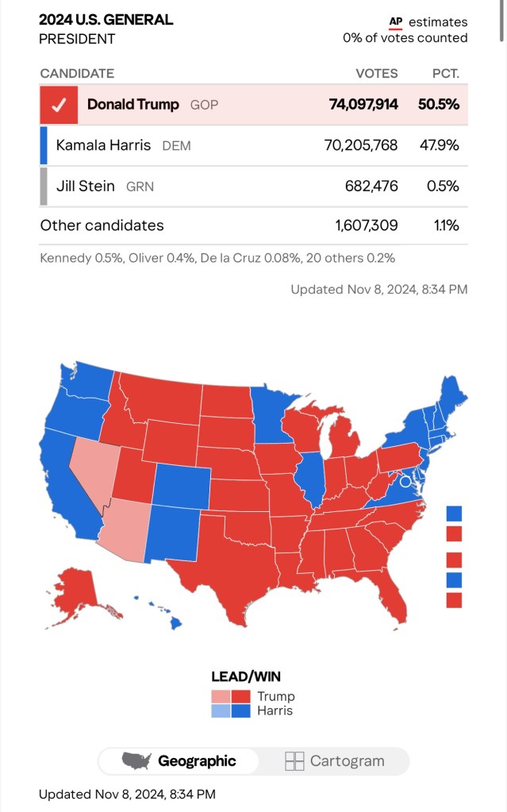Viewport: 507px width, 812px height.
Task: Click the US silhouette icon beside Geographic
Action: 136,761
